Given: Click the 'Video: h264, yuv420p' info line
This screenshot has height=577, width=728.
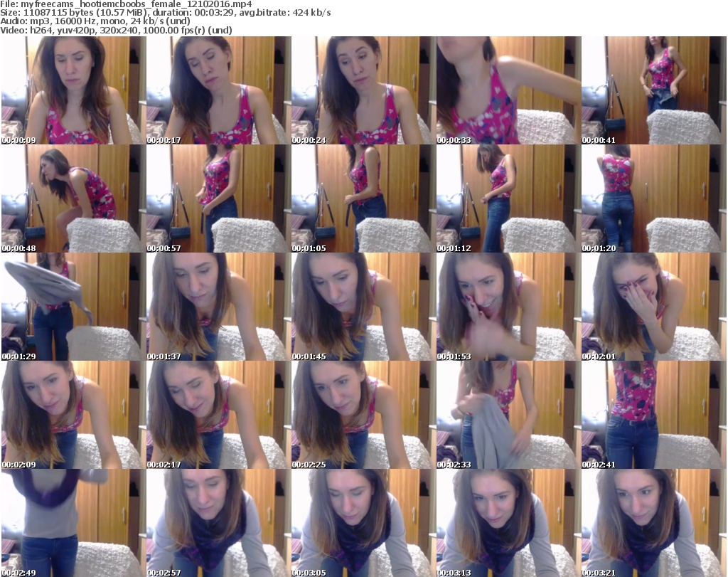Looking at the screenshot, I should point(116,30).
